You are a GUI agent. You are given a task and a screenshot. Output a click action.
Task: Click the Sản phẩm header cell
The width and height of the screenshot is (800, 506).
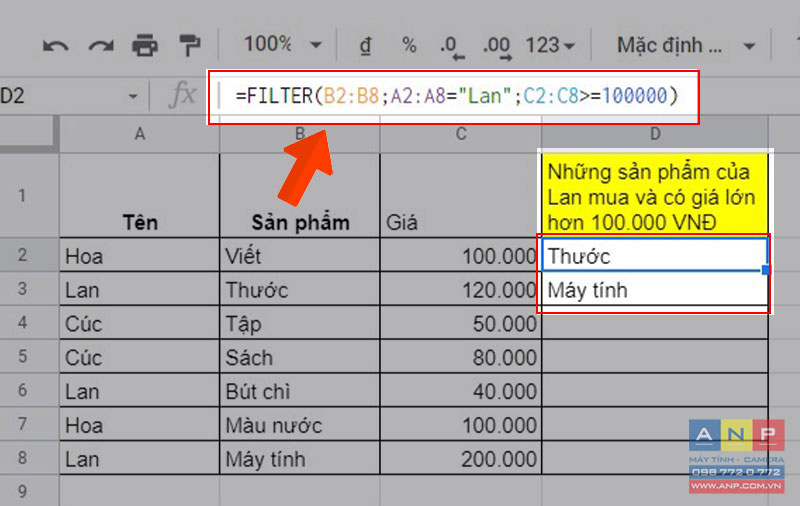click(x=300, y=195)
